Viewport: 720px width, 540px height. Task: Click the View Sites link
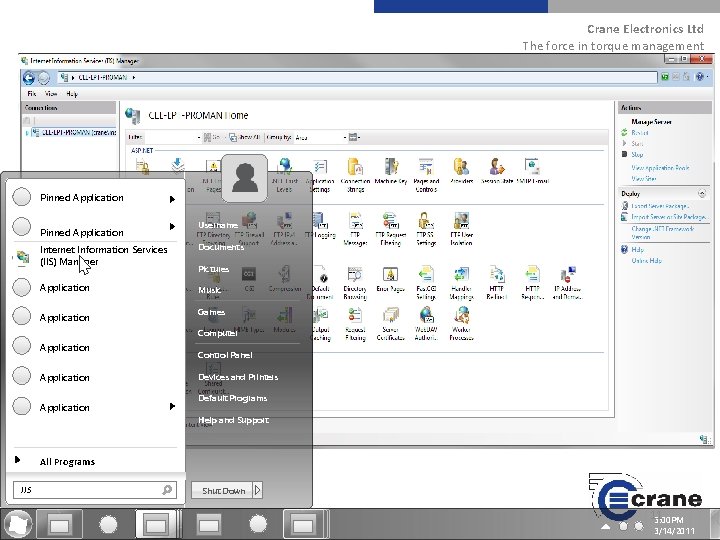(x=644, y=179)
